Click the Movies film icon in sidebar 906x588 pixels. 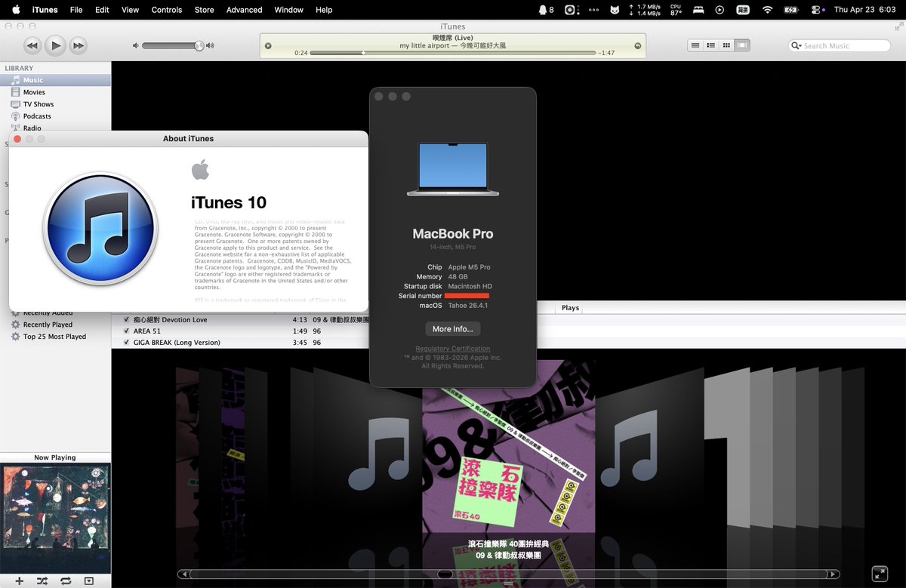pyautogui.click(x=16, y=92)
